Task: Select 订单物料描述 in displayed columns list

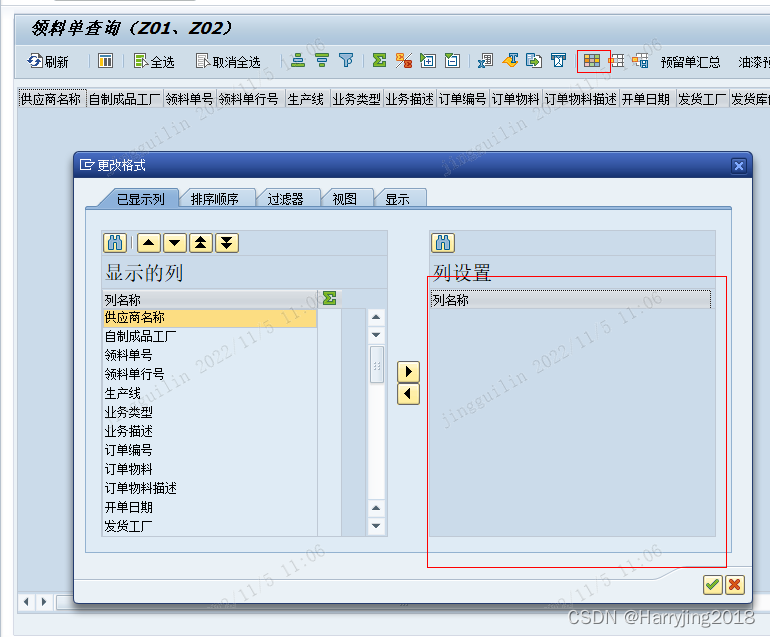Action: click(x=210, y=488)
